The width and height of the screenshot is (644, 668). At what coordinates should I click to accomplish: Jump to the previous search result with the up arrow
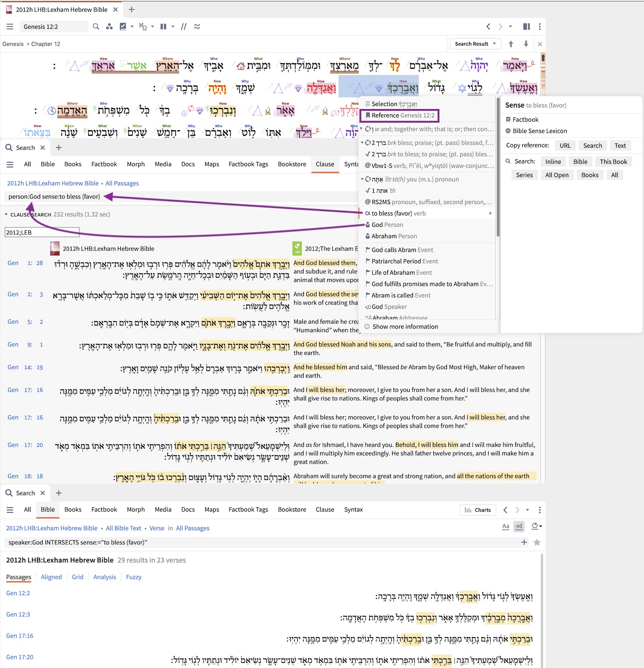pos(511,44)
